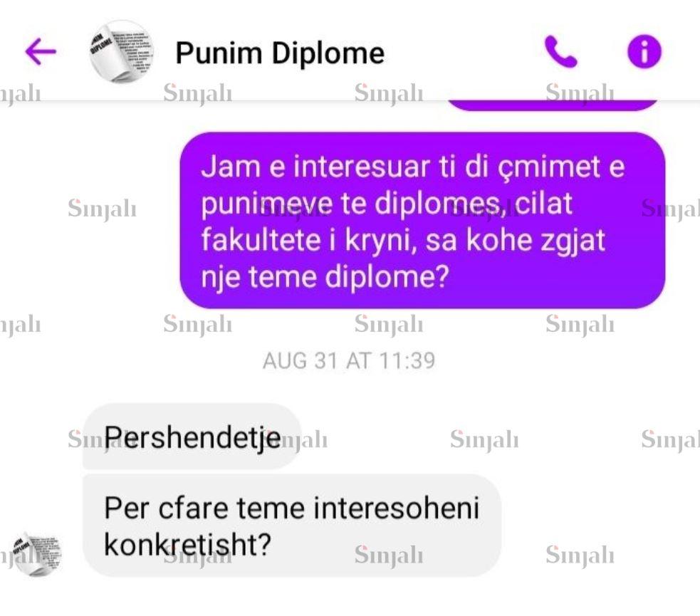
Task: Tap the line 'Jam e interesuar ti di çmimet e'
Action: click(x=412, y=167)
